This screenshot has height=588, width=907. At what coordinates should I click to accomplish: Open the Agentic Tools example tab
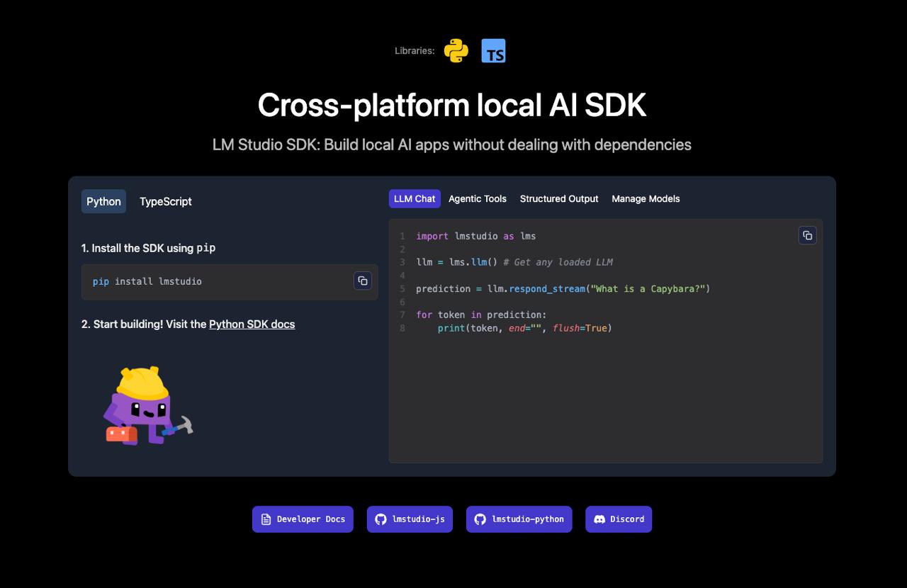(477, 199)
